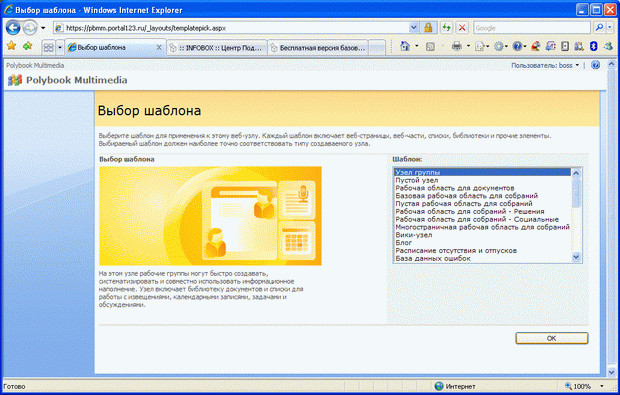The width and height of the screenshot is (620, 395).
Task: Select the Пустой узел template
Action: (x=482, y=180)
